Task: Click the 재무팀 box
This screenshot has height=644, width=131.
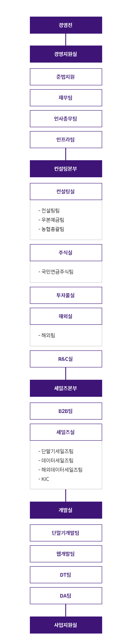Action: (x=66, y=98)
